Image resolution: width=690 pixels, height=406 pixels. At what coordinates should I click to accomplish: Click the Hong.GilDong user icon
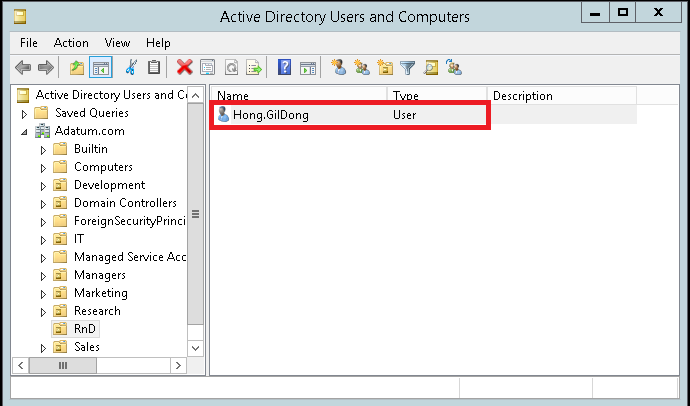223,114
